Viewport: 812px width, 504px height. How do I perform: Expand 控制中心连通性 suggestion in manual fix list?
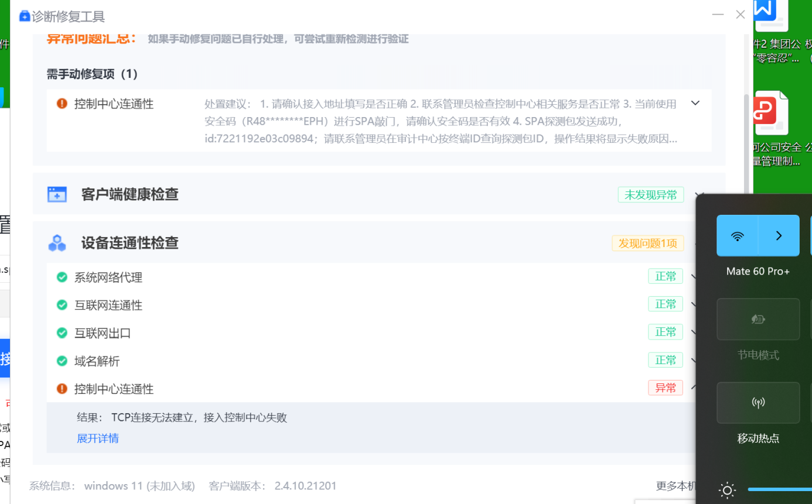[x=695, y=103]
